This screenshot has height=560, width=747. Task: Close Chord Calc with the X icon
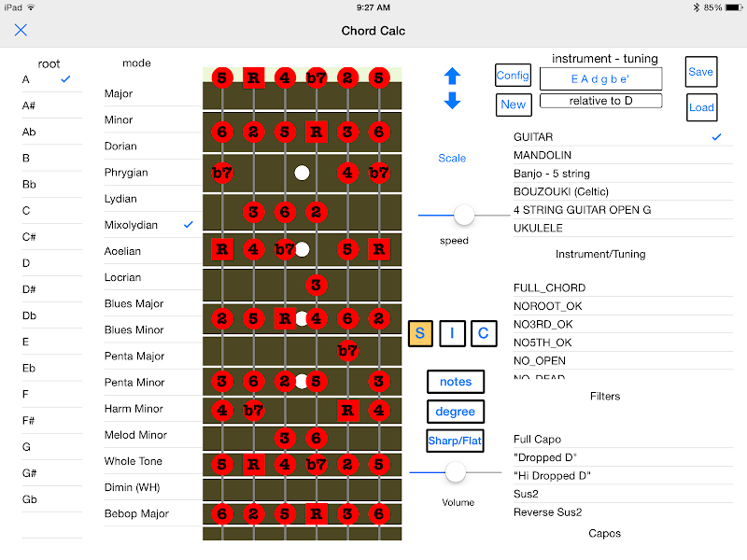(x=21, y=30)
